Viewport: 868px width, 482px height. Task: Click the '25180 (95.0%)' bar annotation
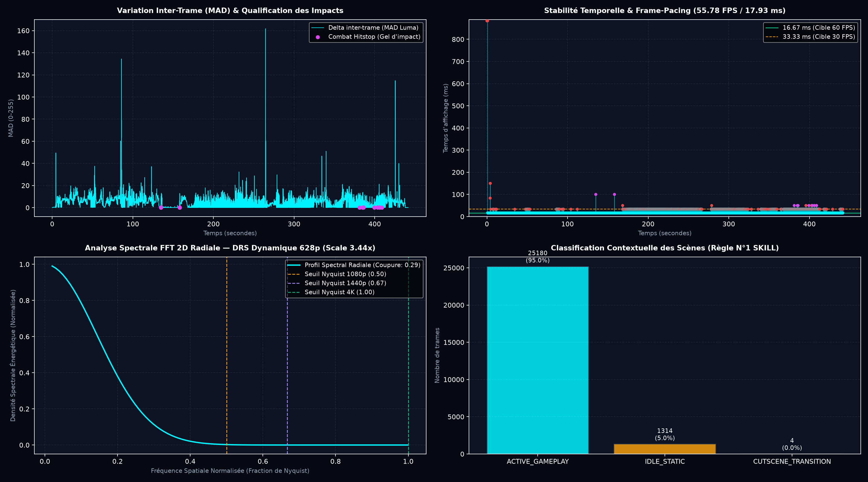[x=537, y=257]
